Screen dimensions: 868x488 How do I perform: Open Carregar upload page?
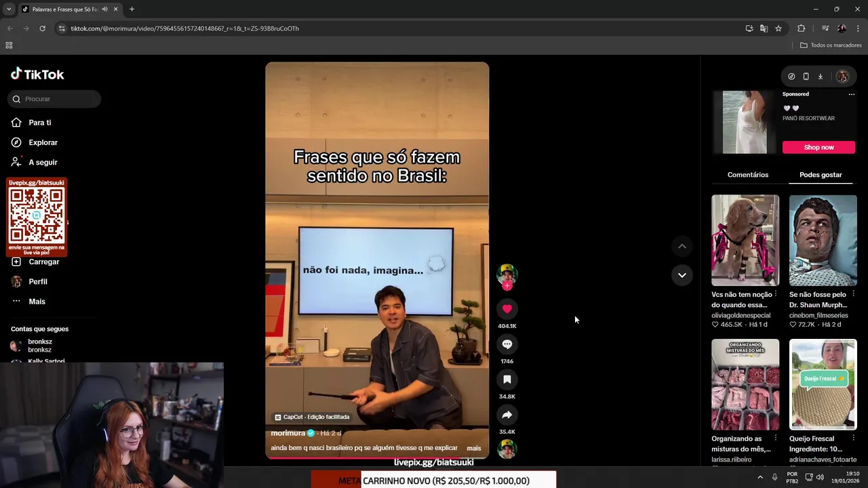point(43,262)
